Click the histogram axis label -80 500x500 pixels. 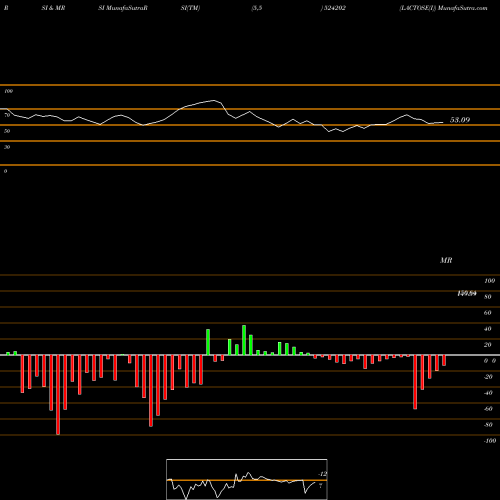coord(488,425)
